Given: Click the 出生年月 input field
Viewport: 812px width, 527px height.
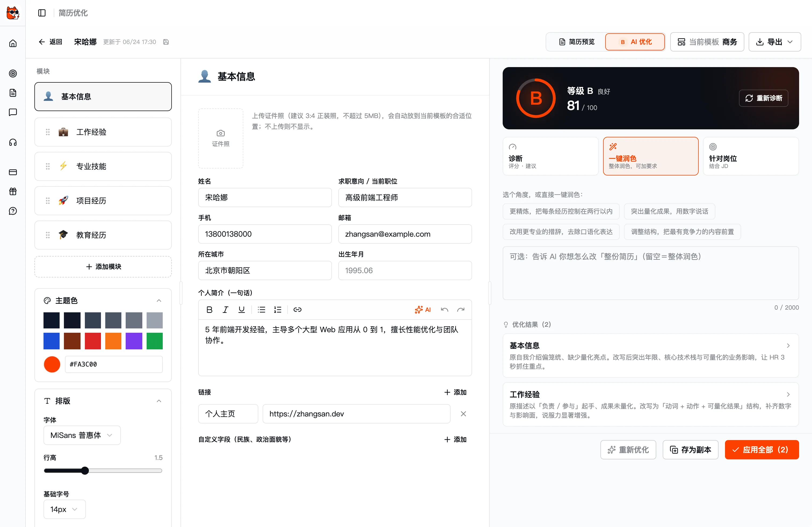Looking at the screenshot, I should tap(405, 270).
